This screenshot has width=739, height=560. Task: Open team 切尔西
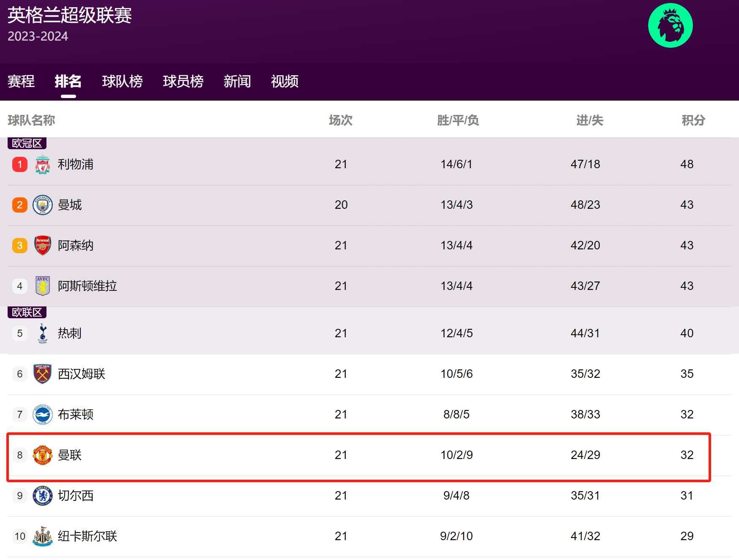[x=76, y=496]
